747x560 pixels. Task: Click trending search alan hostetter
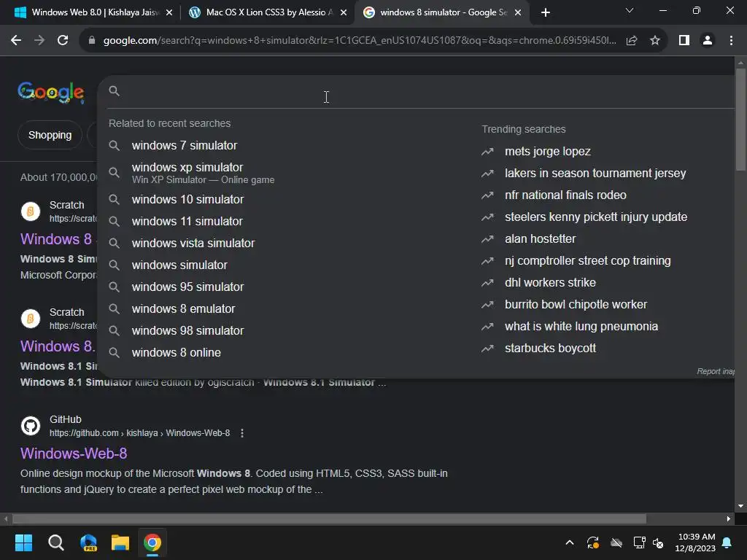click(541, 239)
